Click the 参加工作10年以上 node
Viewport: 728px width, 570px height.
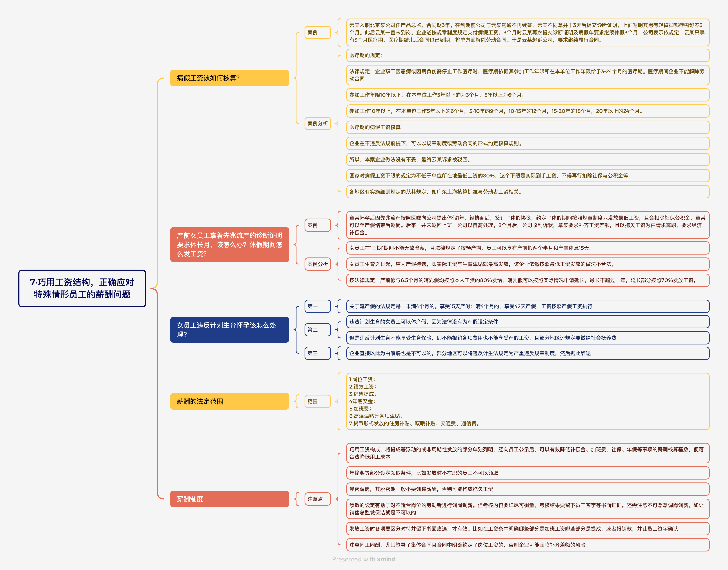[528, 111]
